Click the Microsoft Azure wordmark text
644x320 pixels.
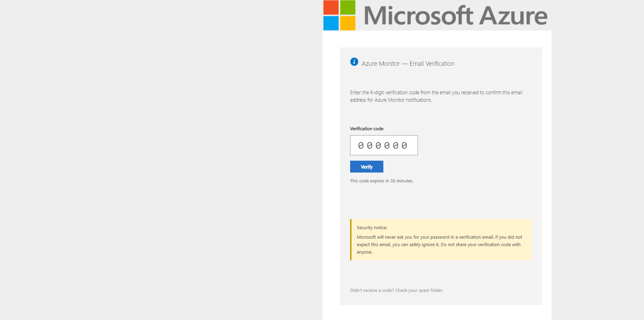tap(456, 16)
